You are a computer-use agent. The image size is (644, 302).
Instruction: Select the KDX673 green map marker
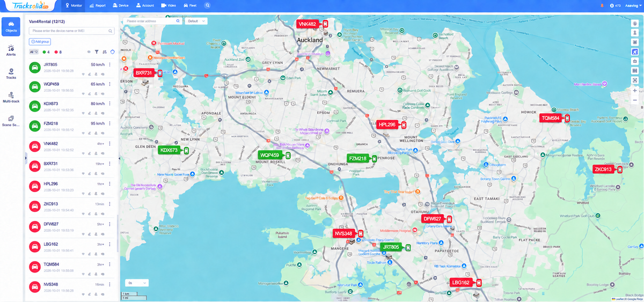[x=174, y=150]
